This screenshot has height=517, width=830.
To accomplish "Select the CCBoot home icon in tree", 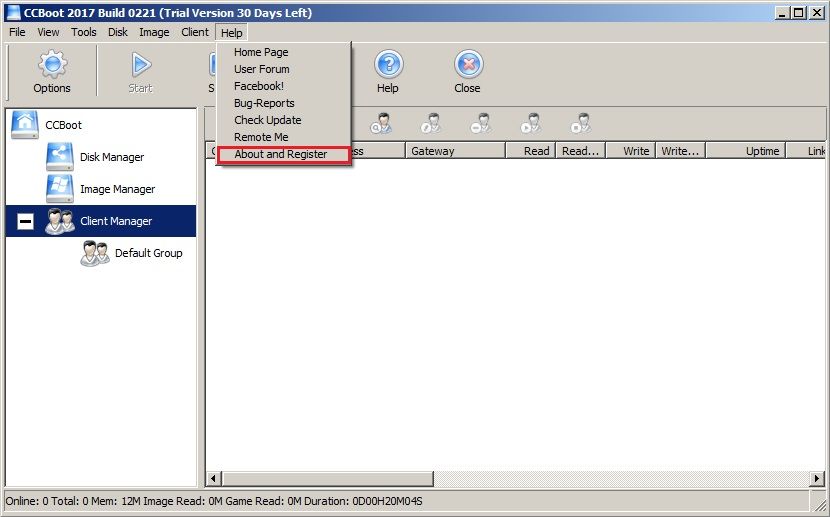I will coord(24,125).
